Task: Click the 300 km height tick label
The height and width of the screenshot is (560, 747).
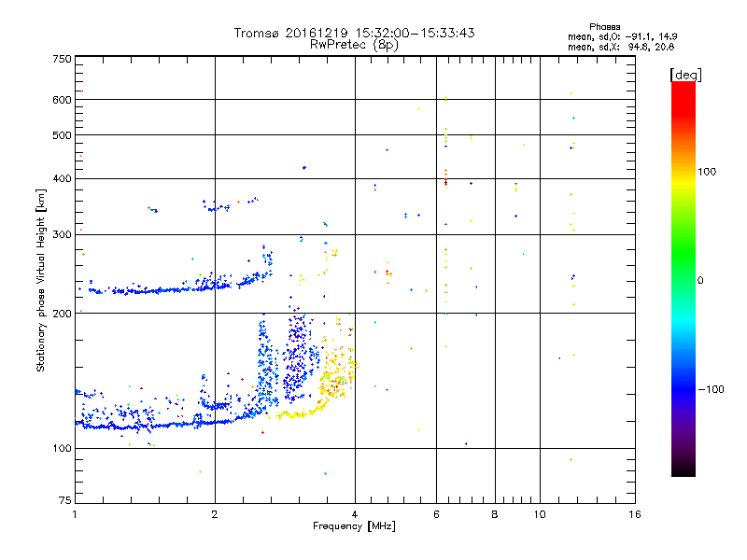Action: coord(62,234)
